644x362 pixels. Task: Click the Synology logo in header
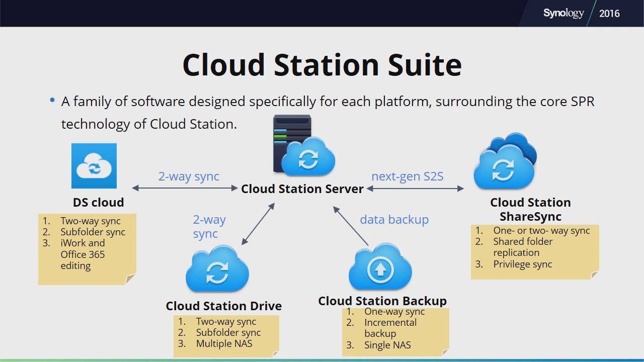pos(563,13)
